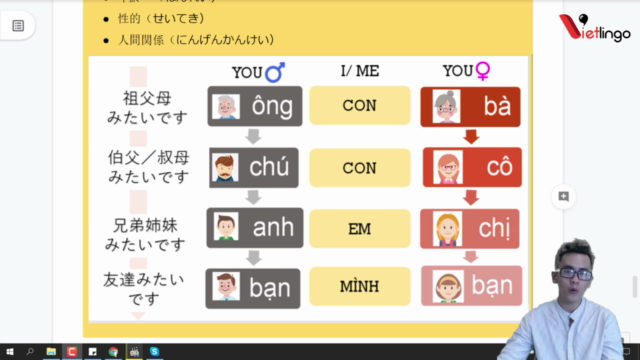Click the yellow 'EM' box

pyautogui.click(x=360, y=229)
